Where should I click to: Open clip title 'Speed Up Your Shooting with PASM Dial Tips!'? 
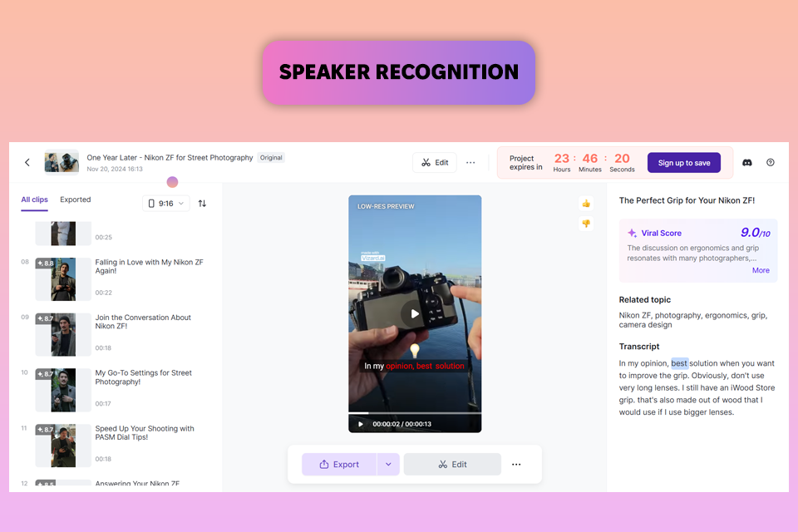145,433
